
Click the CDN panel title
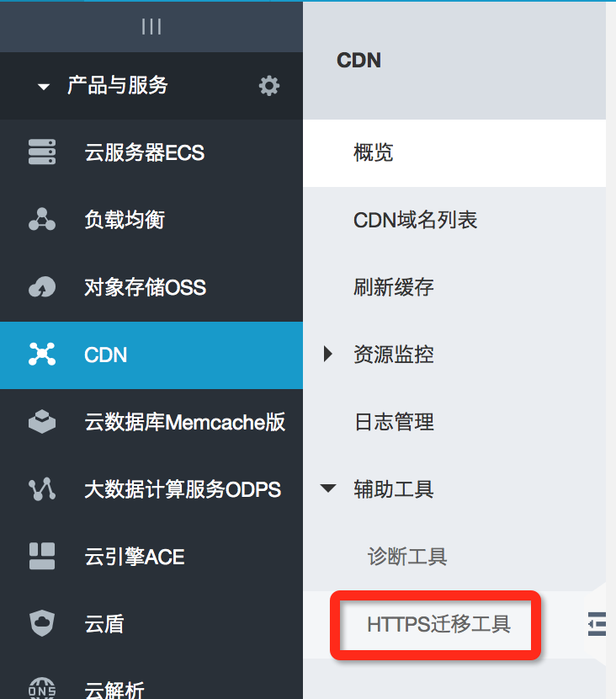[359, 60]
